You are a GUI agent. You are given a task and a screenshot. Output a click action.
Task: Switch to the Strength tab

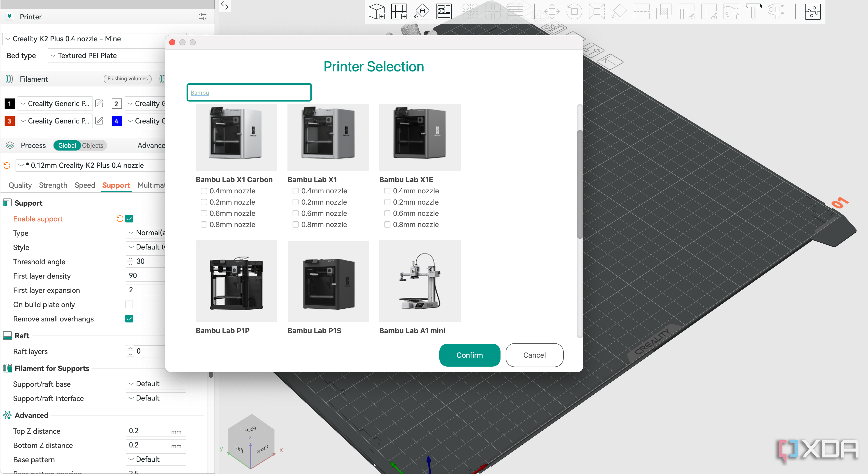pos(53,185)
